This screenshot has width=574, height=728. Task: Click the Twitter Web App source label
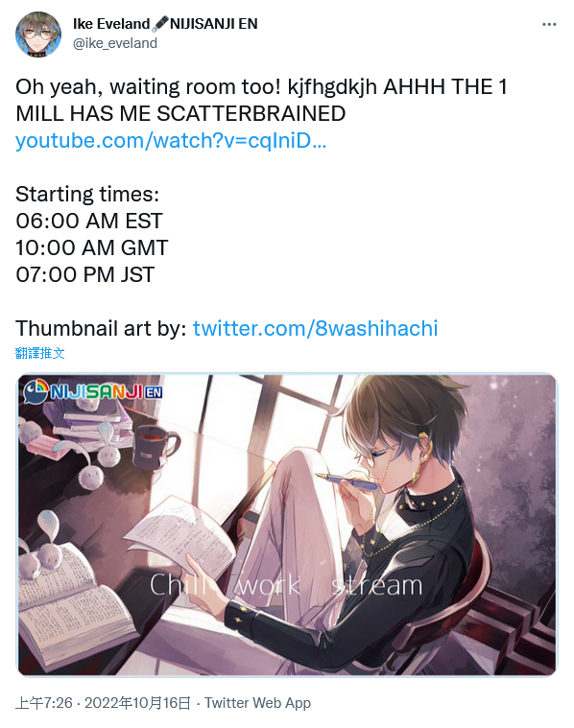point(257,703)
